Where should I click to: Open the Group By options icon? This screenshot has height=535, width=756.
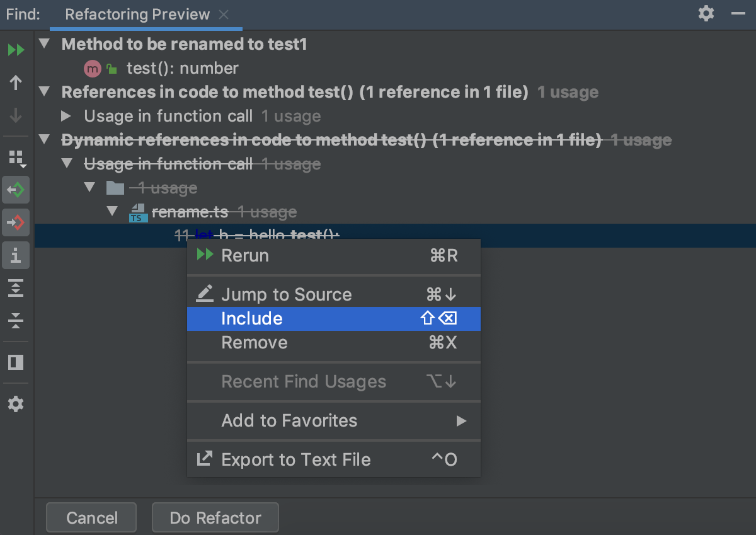[x=17, y=159]
